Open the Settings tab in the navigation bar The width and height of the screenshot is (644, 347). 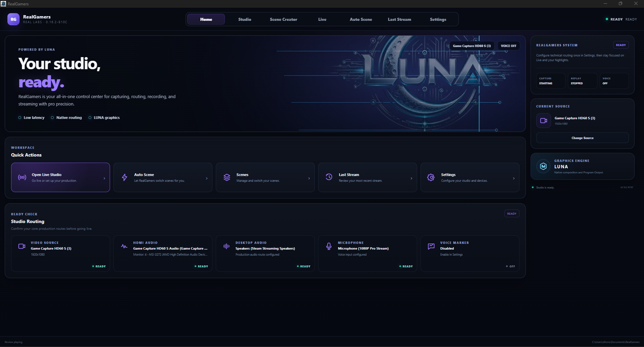(438, 19)
